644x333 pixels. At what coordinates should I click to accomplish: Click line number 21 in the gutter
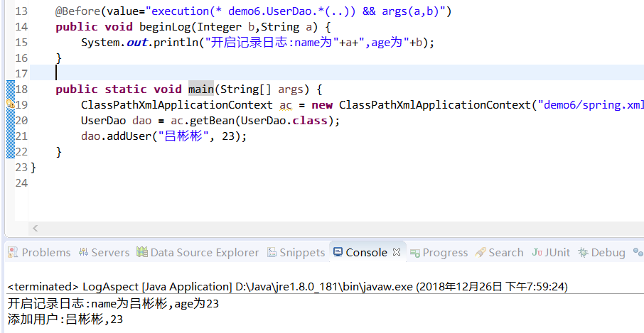point(21,136)
